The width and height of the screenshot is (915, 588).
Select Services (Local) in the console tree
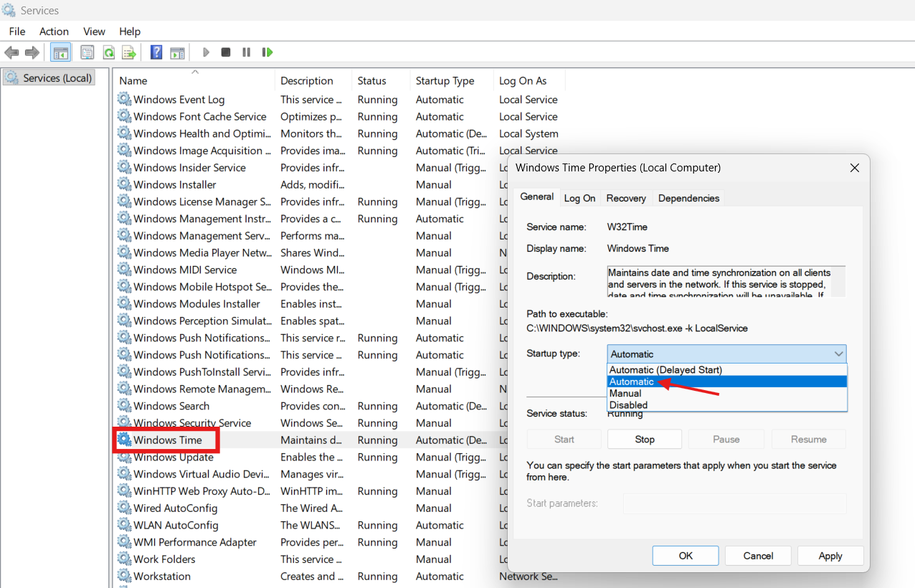click(57, 78)
